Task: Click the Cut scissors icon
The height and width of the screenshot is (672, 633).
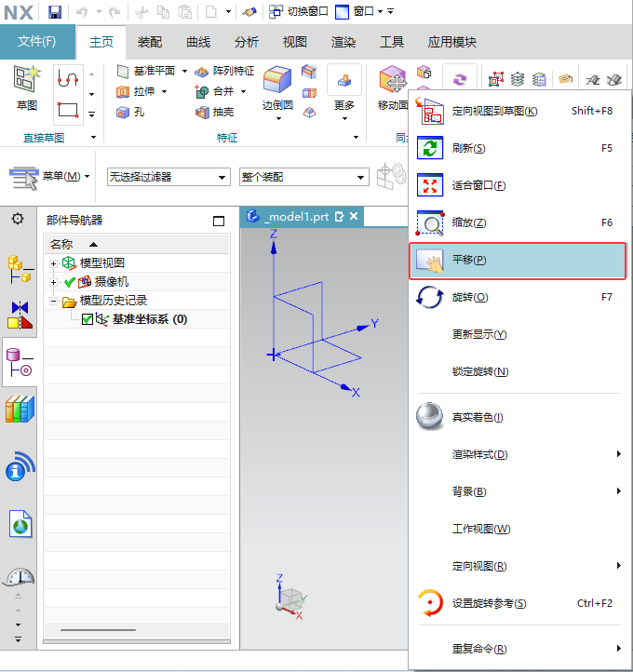Action: coord(141,12)
